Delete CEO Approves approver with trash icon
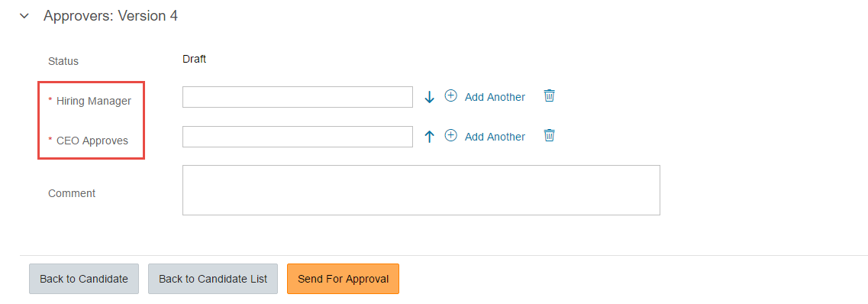This screenshot has width=868, height=304. click(549, 135)
